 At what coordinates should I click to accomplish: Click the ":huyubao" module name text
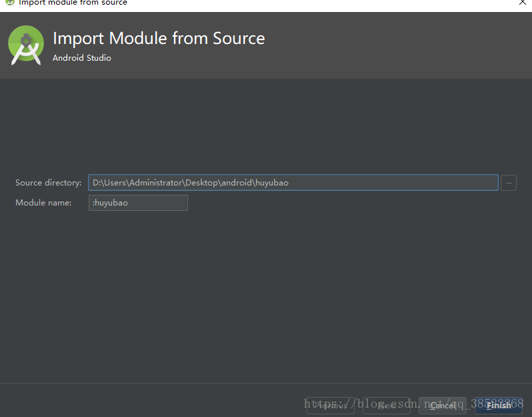110,203
